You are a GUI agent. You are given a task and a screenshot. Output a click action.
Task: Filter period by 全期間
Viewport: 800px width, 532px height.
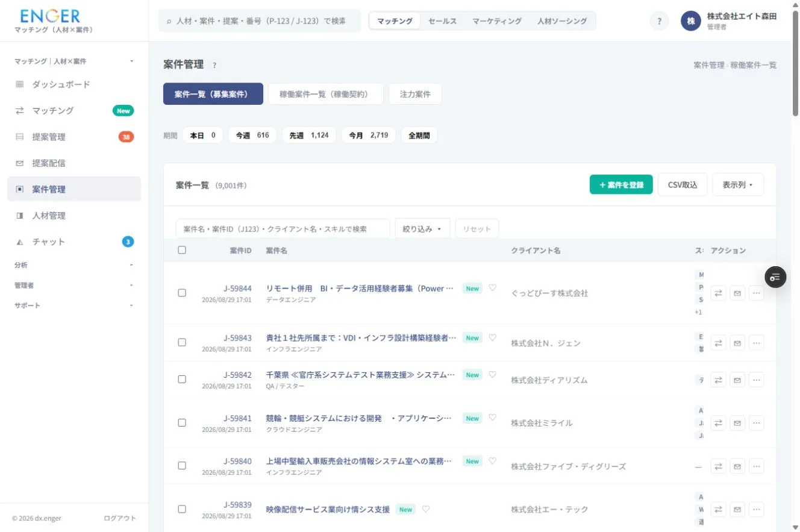[x=419, y=136]
